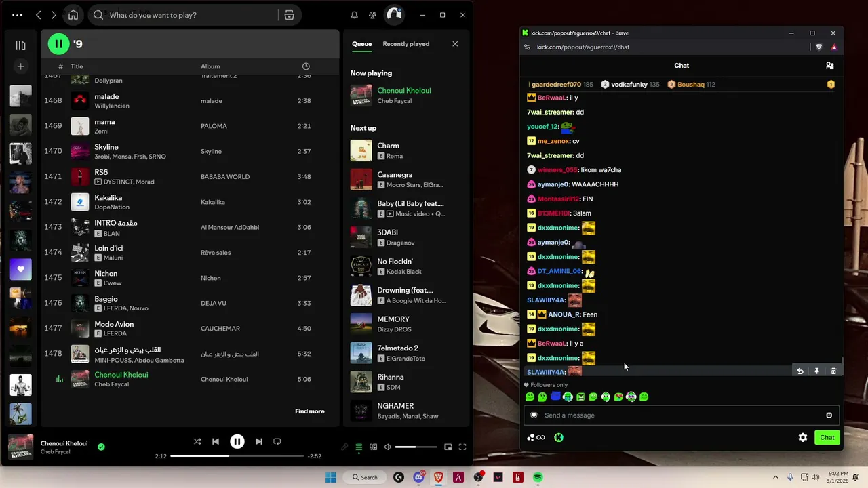Select track malade by Willylancien
The image size is (868, 488).
(190, 101)
